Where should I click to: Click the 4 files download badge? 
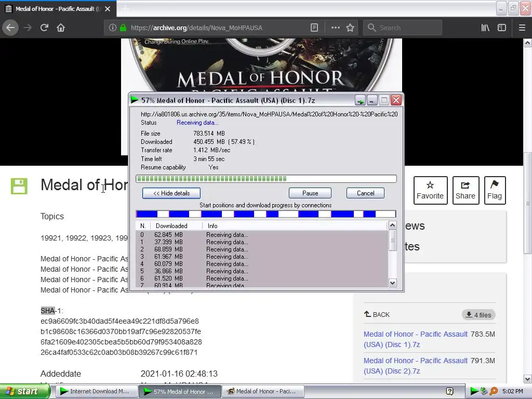click(x=478, y=315)
